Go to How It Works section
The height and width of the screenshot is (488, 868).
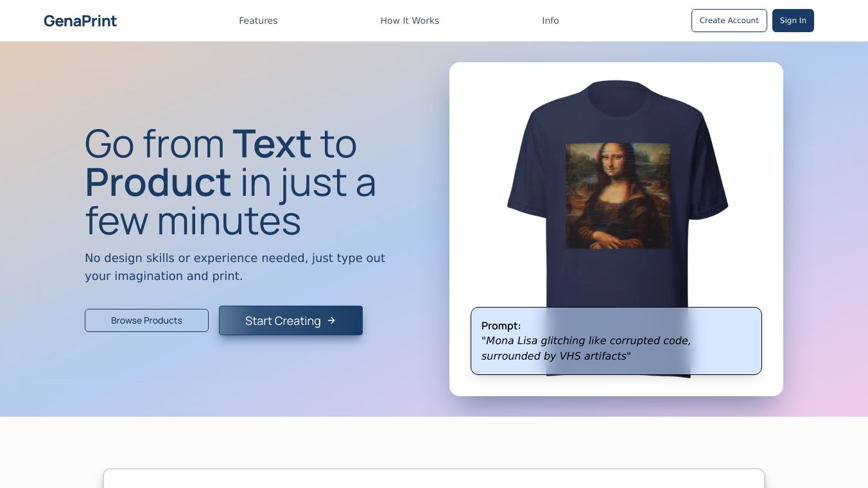pos(410,21)
